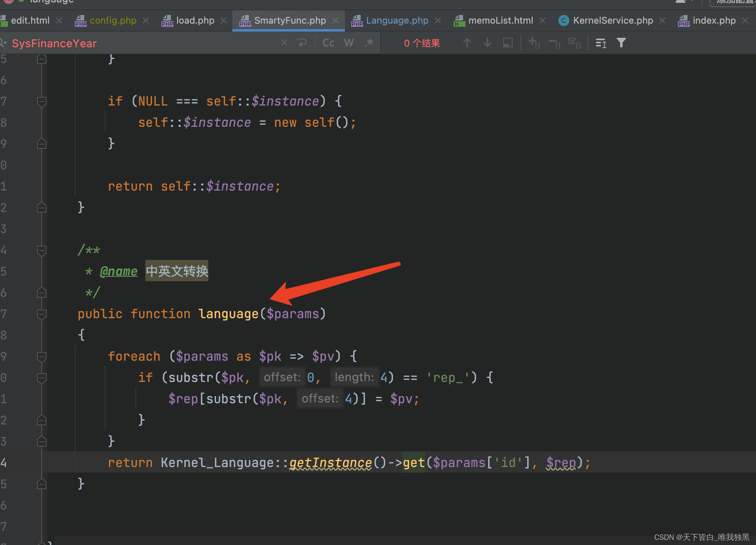Toggle regex mode for the search

(x=369, y=43)
